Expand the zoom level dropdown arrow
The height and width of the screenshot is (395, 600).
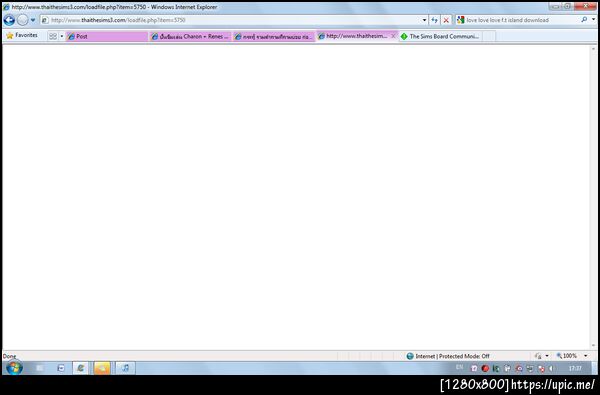coord(585,356)
